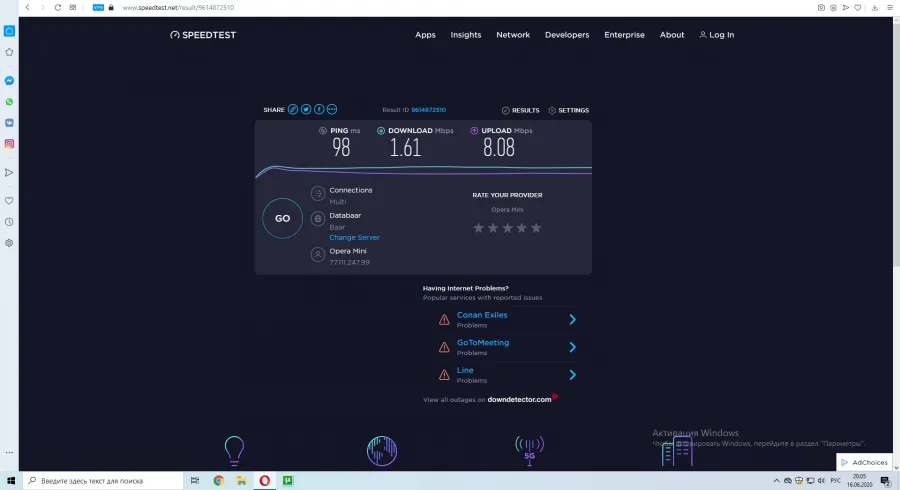This screenshot has height=490, width=900.
Task: Click Databaar server globe icon
Action: click(317, 219)
